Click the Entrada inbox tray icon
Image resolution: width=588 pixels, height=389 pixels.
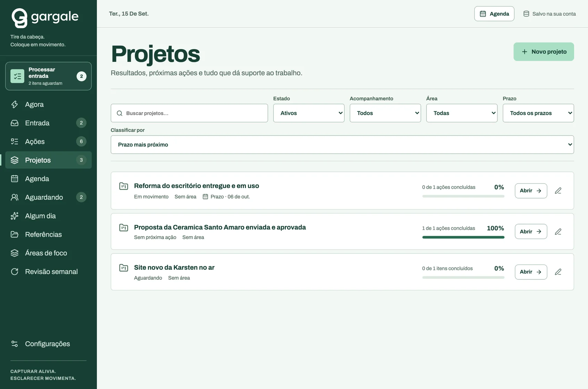click(15, 123)
